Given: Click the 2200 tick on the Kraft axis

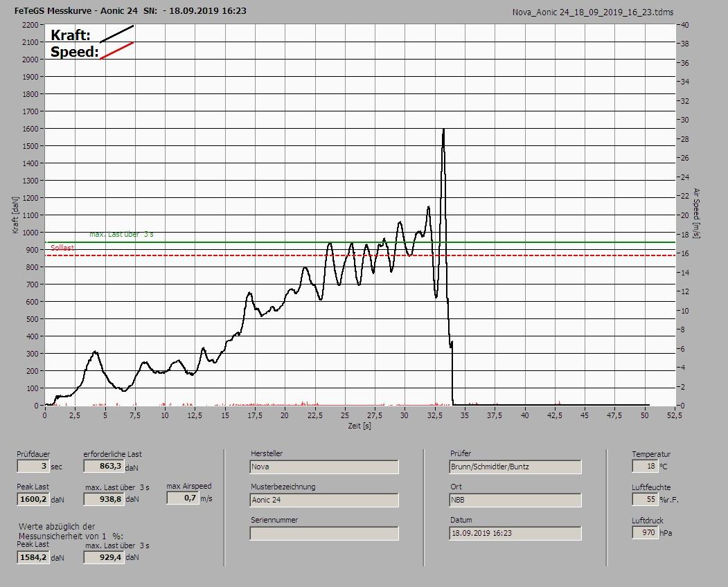Looking at the screenshot, I should point(30,25).
